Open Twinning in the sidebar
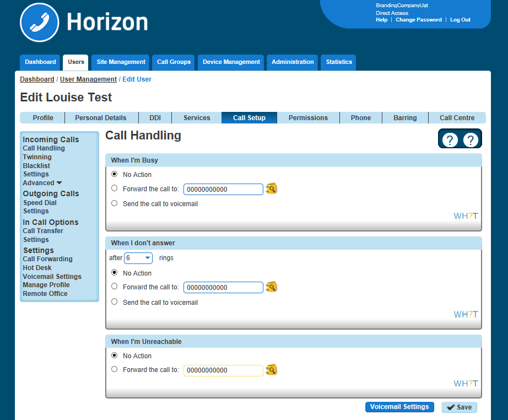Screen dimensions: 508x420 point(37,157)
